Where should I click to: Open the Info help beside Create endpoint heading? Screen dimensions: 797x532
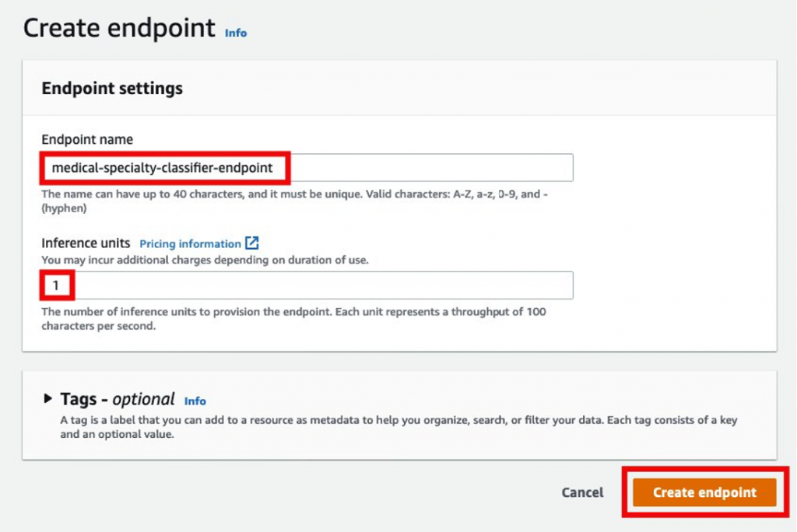235,33
